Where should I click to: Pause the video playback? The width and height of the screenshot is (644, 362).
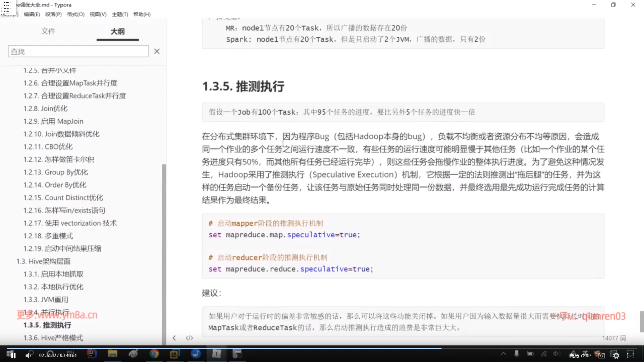(13, 355)
